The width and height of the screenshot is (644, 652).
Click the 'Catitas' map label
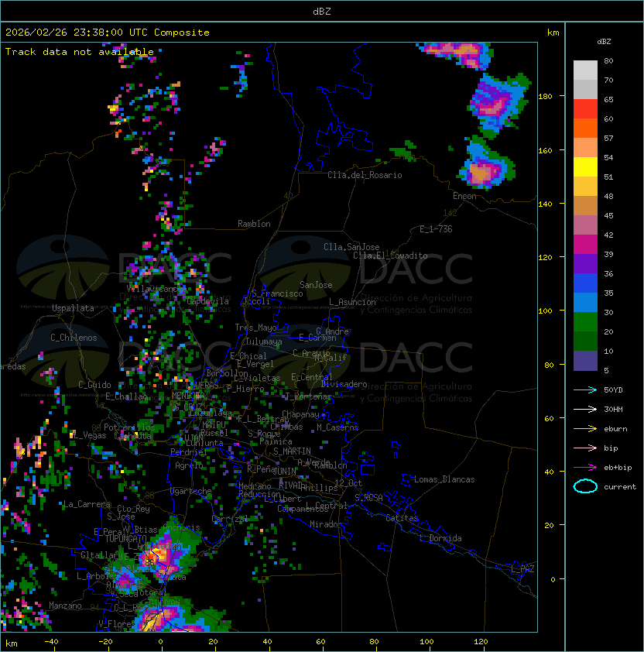click(x=402, y=518)
